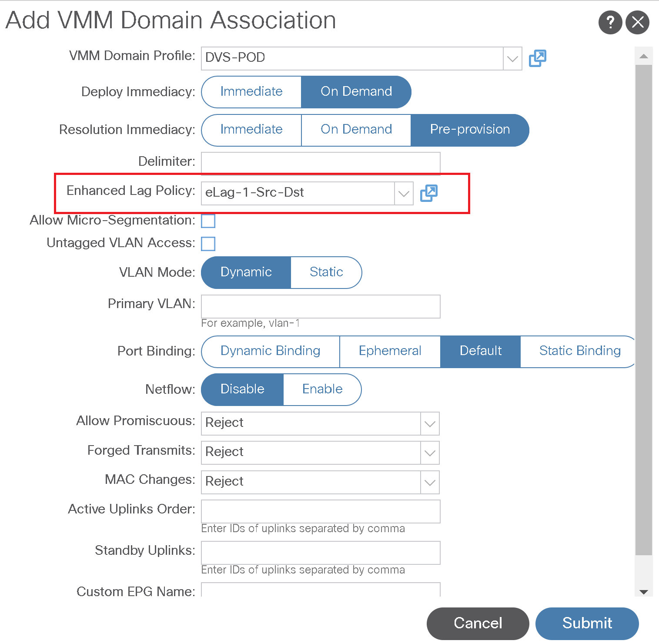Enable Untagged VLAN Access checkbox
The width and height of the screenshot is (659, 644).
coord(208,244)
